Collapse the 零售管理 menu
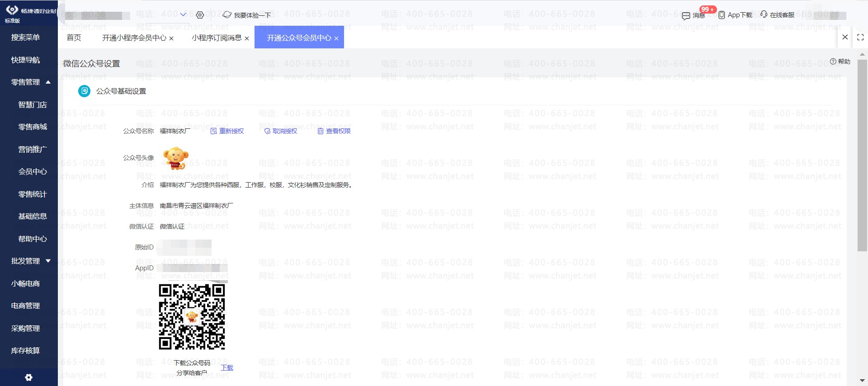The height and width of the screenshot is (386, 868). tap(48, 82)
